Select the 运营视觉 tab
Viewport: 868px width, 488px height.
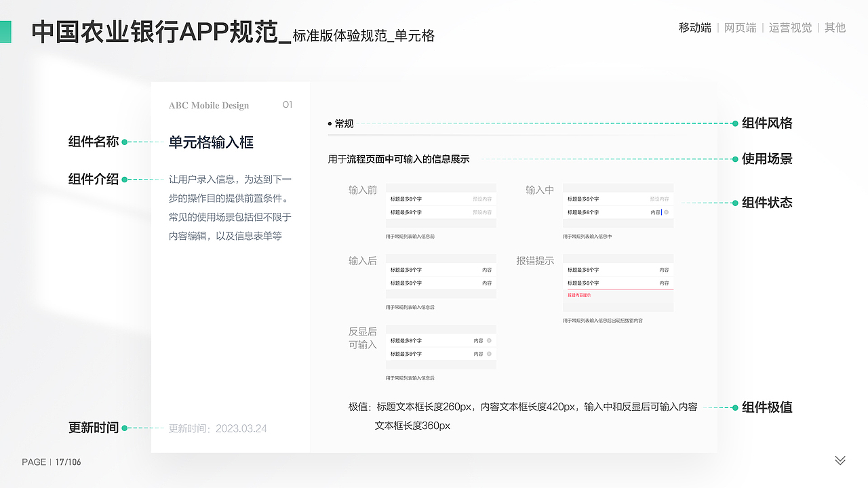[791, 28]
